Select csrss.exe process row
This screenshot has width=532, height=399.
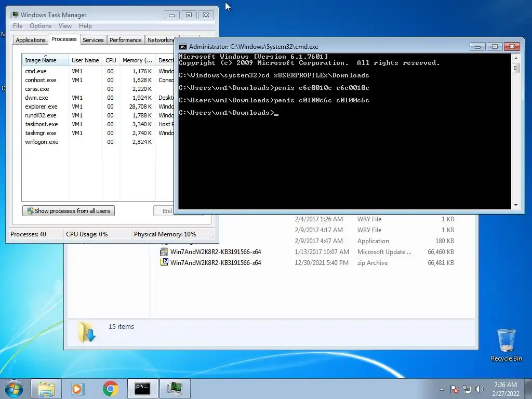(x=98, y=89)
